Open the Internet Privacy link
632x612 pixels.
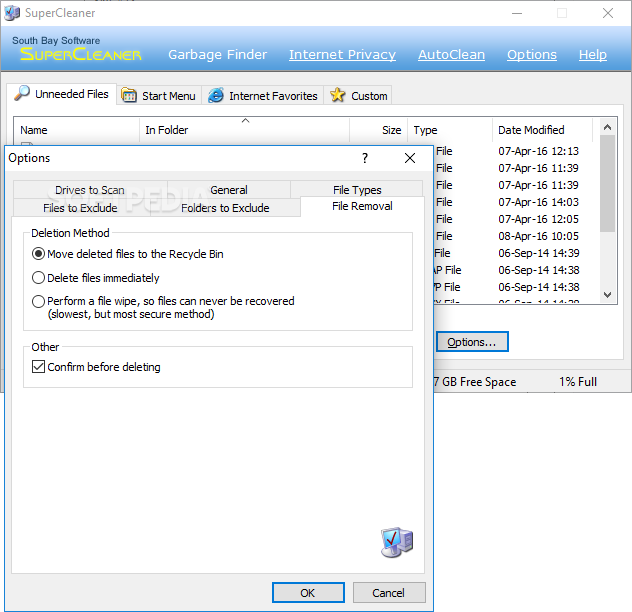pos(342,54)
